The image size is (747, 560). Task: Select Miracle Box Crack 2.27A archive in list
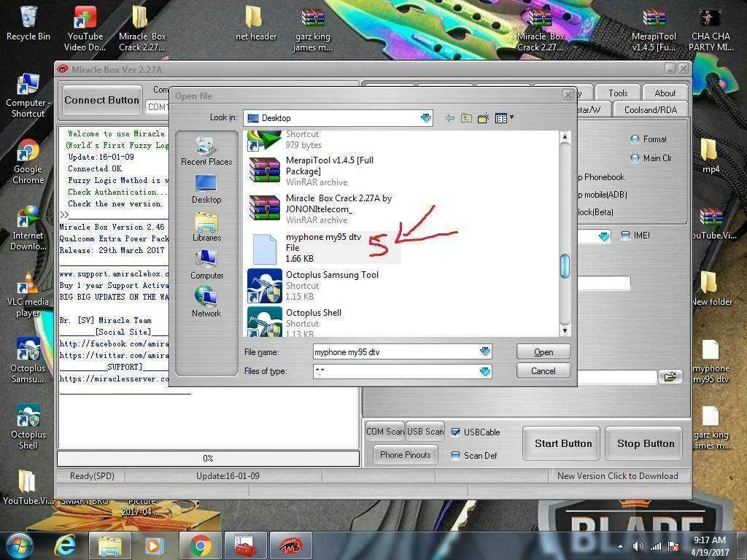coord(320,209)
